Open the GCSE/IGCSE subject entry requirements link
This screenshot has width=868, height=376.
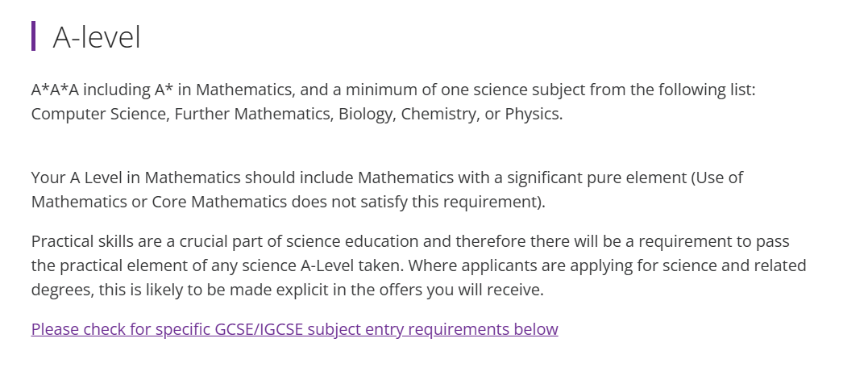(x=294, y=329)
